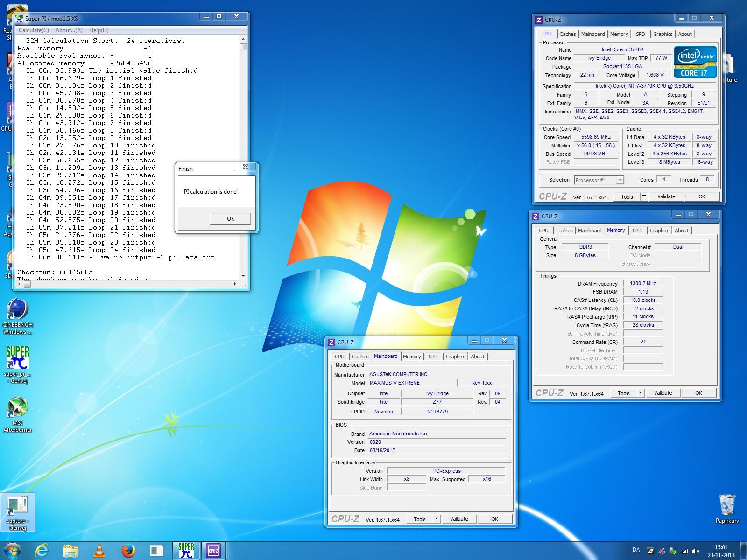The width and height of the screenshot is (747, 560).
Task: Click the Core Speed value 5598.69 MHz
Action: click(x=596, y=137)
